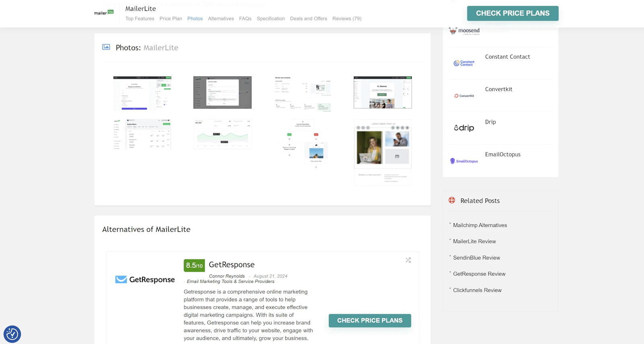Open MailerLite Review related post
The image size is (644, 344).
coord(475,241)
